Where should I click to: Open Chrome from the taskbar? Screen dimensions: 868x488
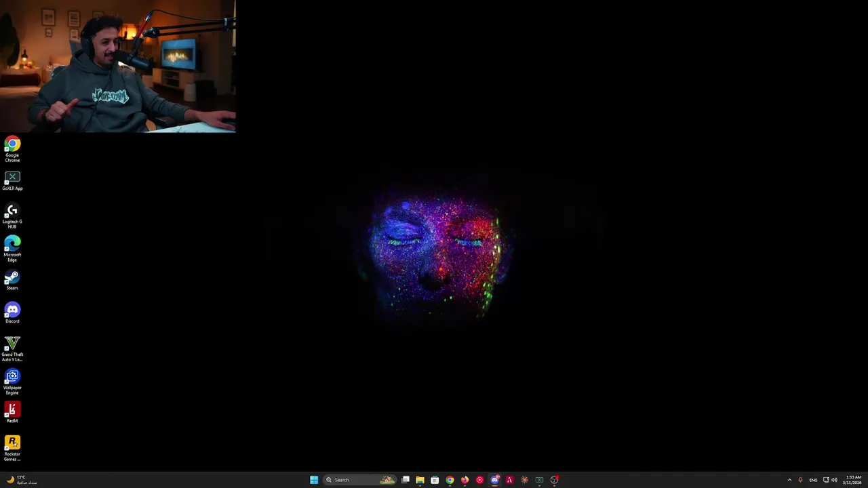pyautogui.click(x=450, y=480)
